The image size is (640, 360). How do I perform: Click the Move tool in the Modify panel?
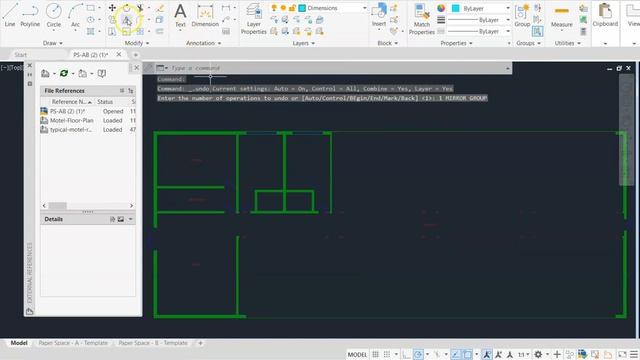tap(112, 8)
